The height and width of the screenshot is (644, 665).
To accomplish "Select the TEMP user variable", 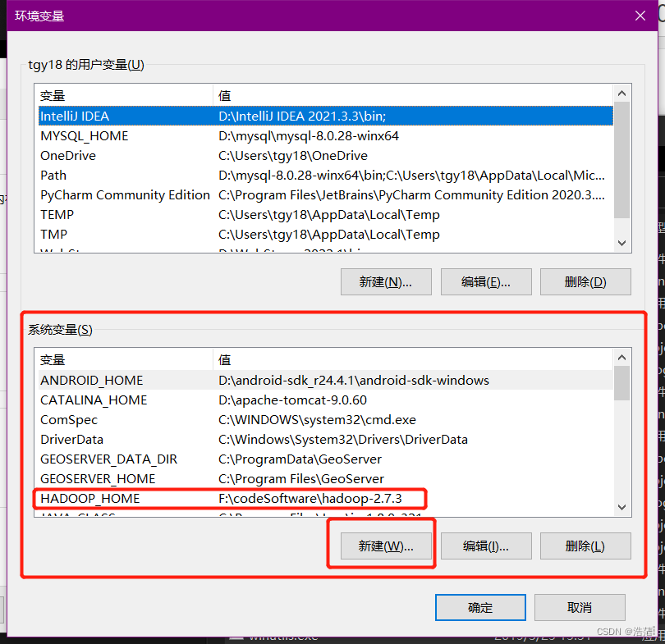I will [x=326, y=215].
